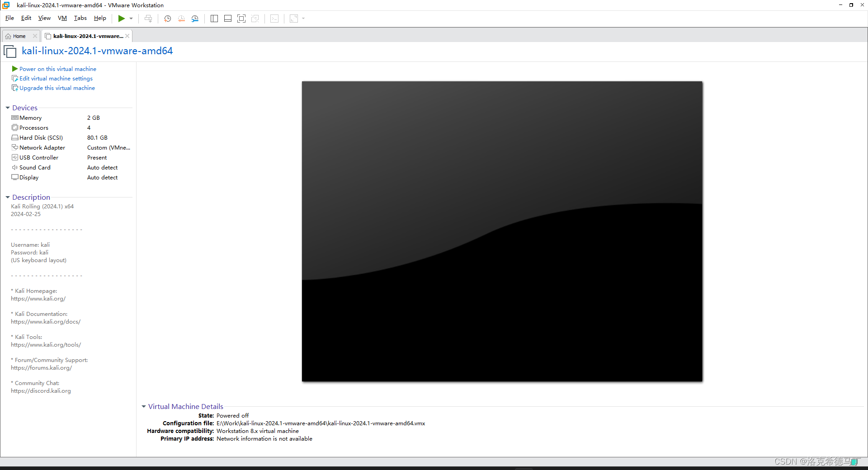Click the https://discord.kali.org text

(x=41, y=391)
